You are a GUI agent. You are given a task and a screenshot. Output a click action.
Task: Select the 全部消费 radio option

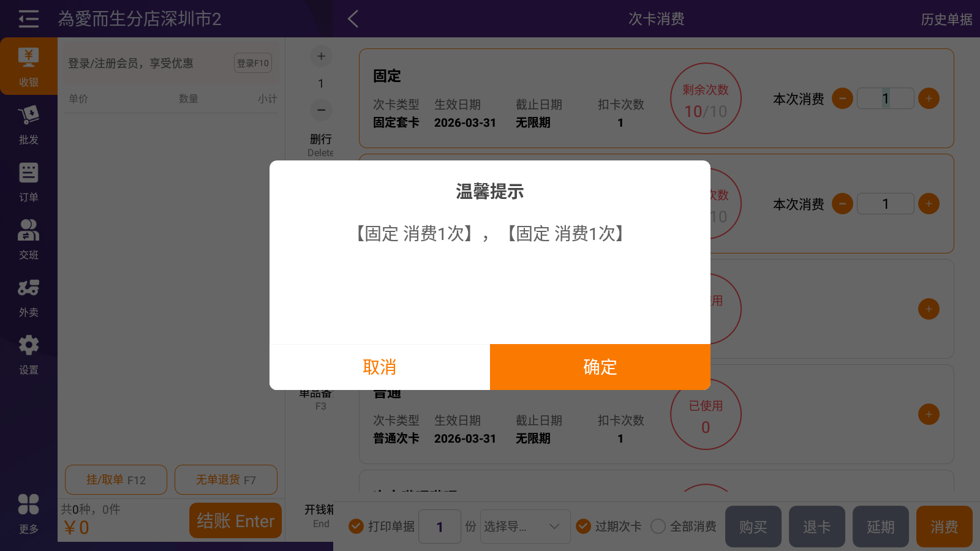click(x=658, y=527)
